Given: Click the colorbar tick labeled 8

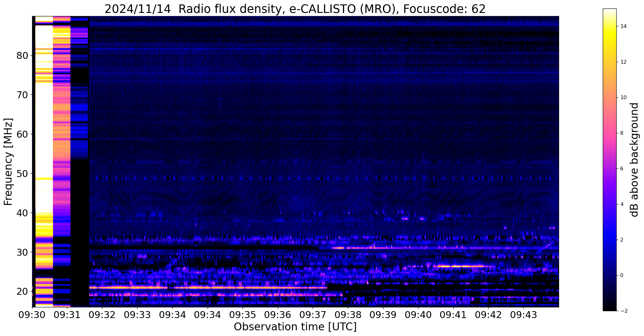Looking at the screenshot, I should click(622, 133).
